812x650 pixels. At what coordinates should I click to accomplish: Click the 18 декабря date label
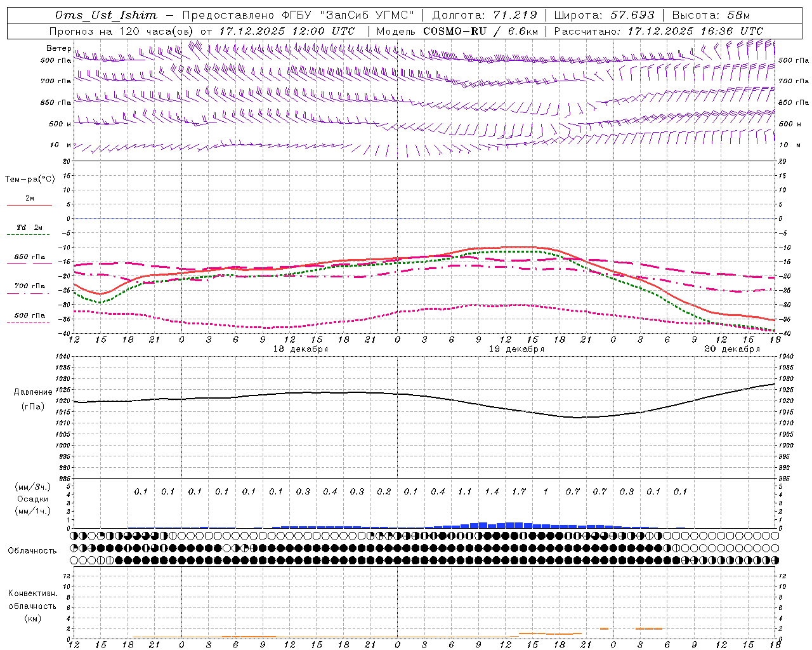pyautogui.click(x=301, y=349)
